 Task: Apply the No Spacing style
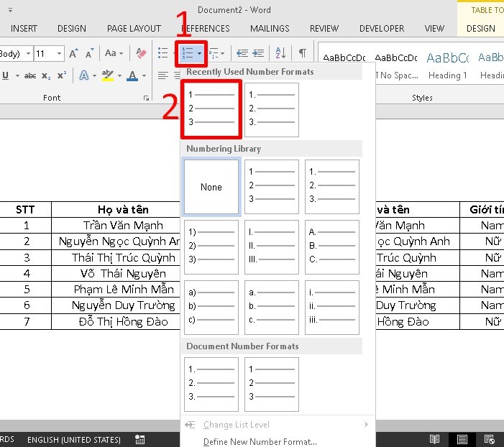396,66
